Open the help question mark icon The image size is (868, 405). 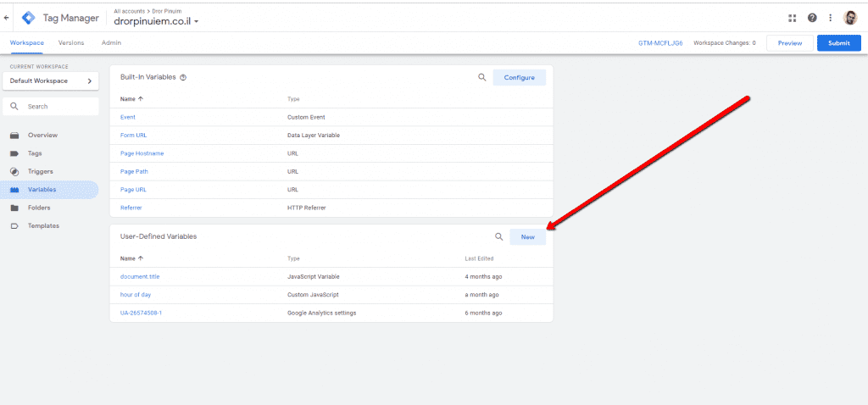click(x=812, y=18)
